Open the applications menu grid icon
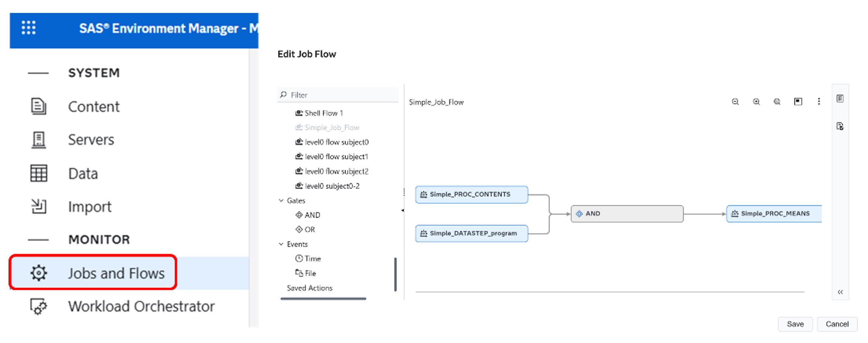 (x=28, y=28)
